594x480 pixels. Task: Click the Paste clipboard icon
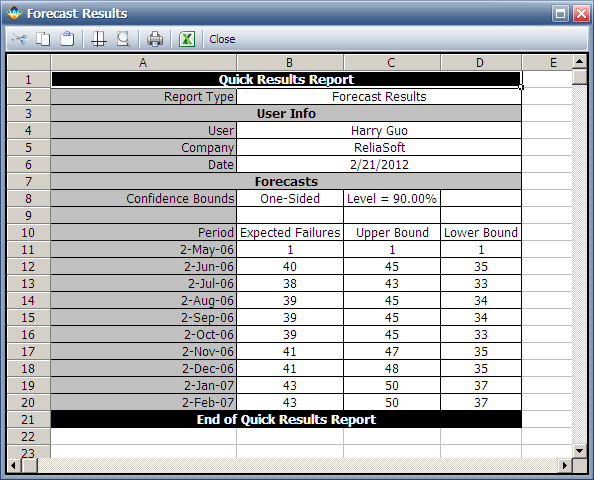[x=67, y=39]
